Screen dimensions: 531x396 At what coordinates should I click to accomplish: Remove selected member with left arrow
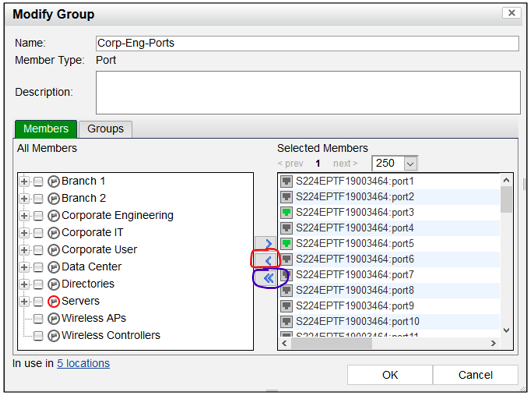click(266, 261)
